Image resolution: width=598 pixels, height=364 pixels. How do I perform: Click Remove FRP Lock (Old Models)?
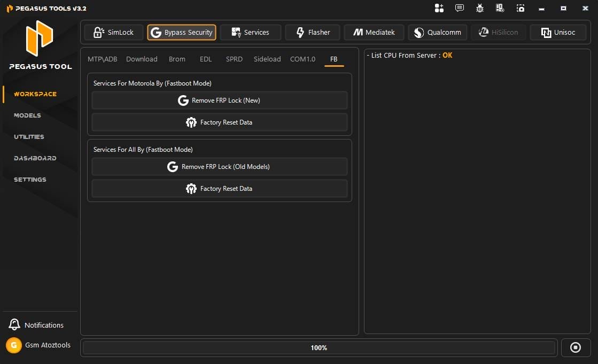219,166
